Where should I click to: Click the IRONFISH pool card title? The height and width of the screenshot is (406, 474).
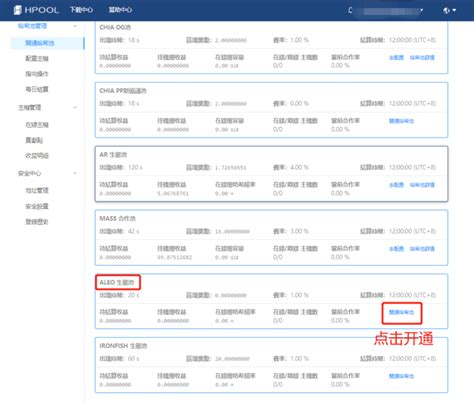click(x=123, y=346)
